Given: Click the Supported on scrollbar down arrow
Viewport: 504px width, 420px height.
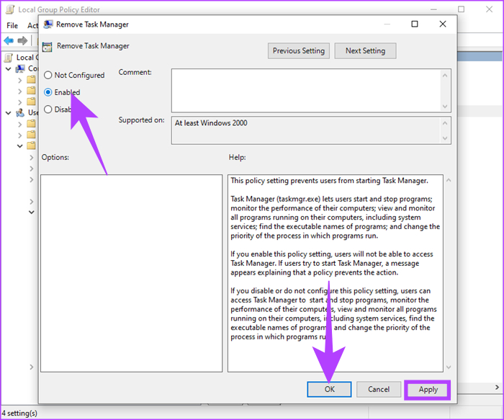Looking at the screenshot, I should pyautogui.click(x=445, y=138).
